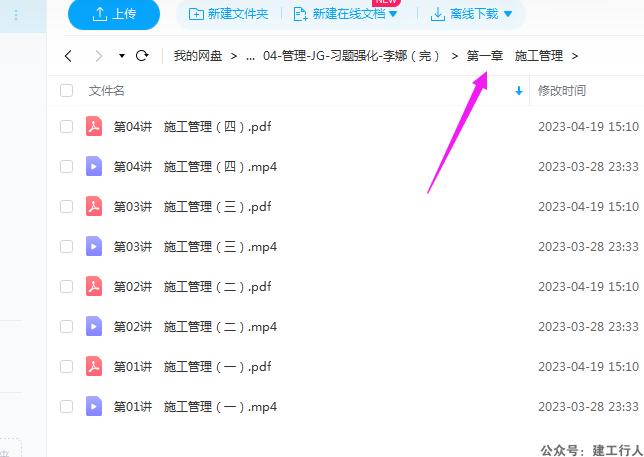The width and height of the screenshot is (644, 457).
Task: Refresh the file list
Action: click(x=142, y=55)
